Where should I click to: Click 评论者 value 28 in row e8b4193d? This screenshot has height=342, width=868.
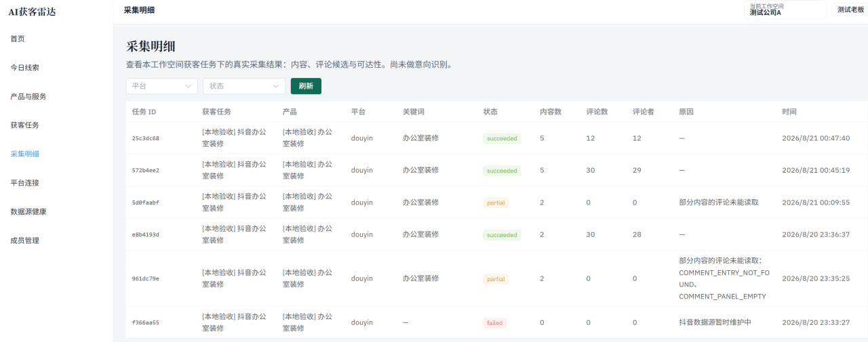637,235
